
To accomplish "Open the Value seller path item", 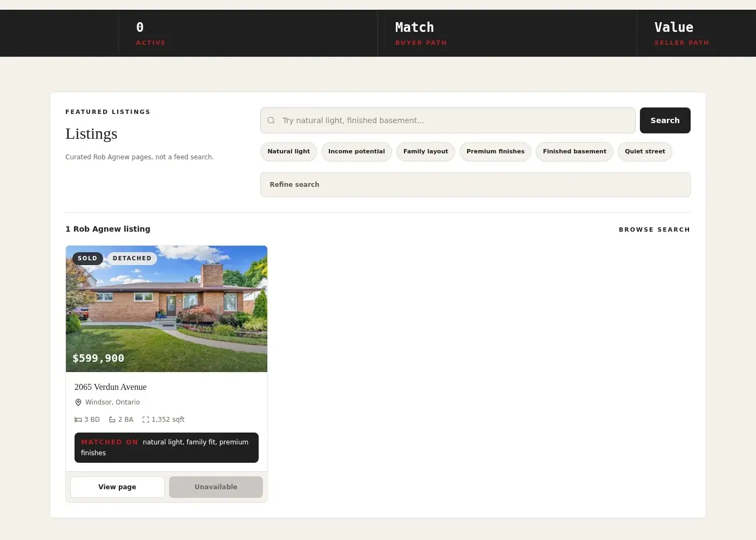I will pyautogui.click(x=697, y=33).
